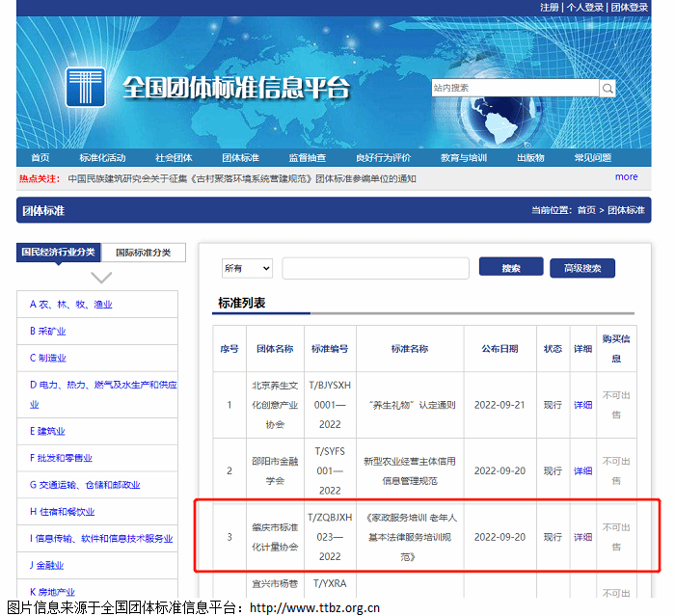
Task: Open 团体标准 menu item
Action: click(x=241, y=157)
